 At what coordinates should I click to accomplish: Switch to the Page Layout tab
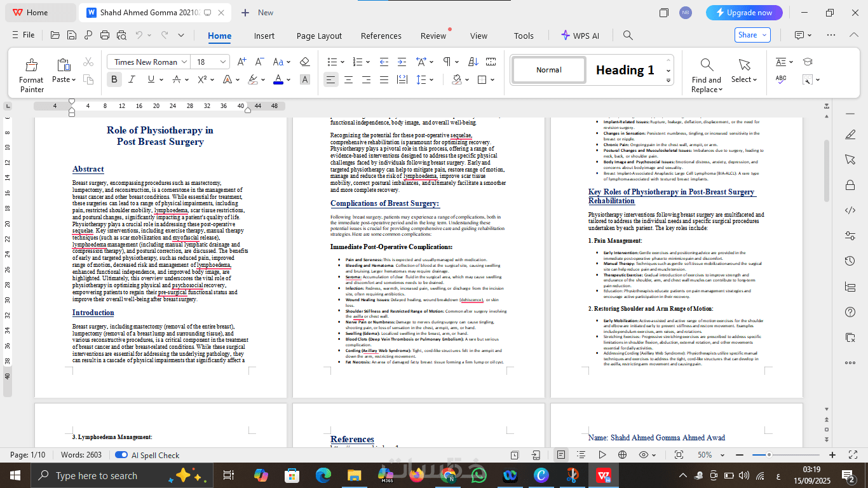tap(319, 36)
